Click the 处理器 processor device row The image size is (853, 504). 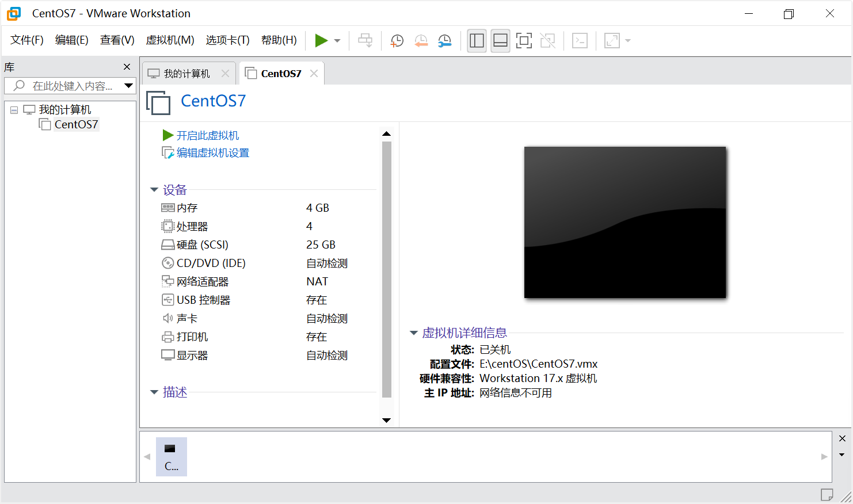[268, 226]
